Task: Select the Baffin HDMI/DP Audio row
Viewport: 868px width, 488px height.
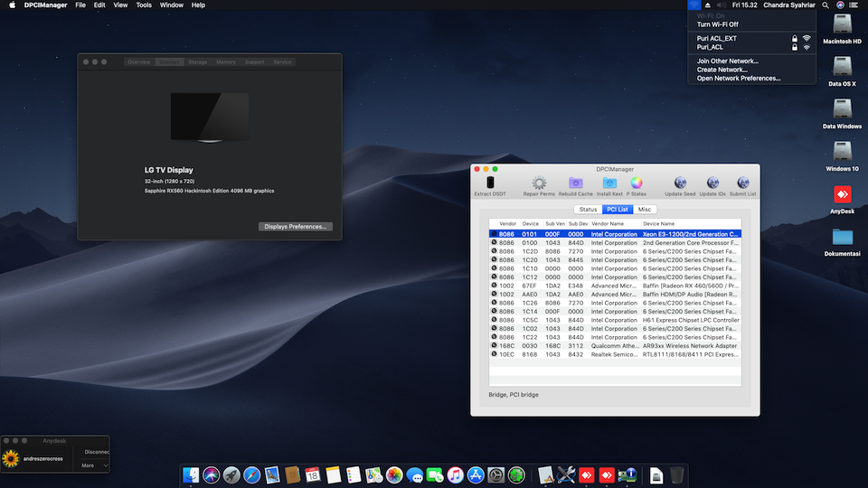Action: pos(615,295)
